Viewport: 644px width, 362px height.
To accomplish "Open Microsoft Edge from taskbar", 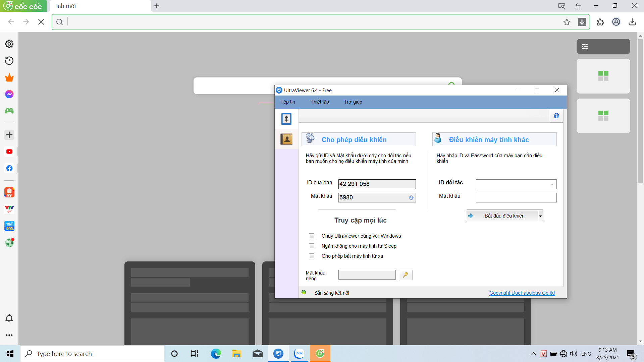I will [x=216, y=354].
